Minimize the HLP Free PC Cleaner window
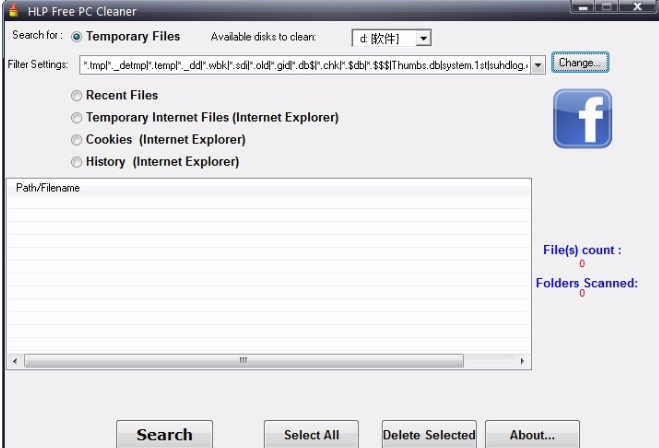Viewport: 659px width, 448px height. (583, 7)
